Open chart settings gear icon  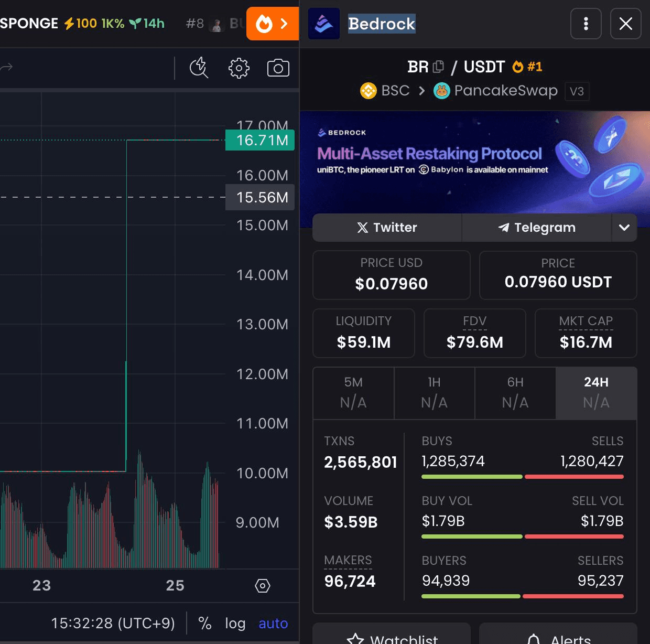pyautogui.click(x=239, y=68)
